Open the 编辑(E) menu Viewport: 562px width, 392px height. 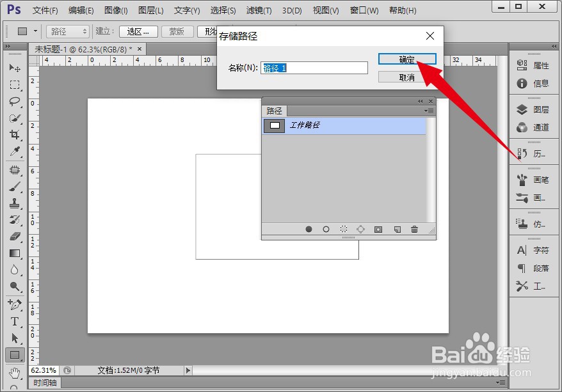(81, 10)
